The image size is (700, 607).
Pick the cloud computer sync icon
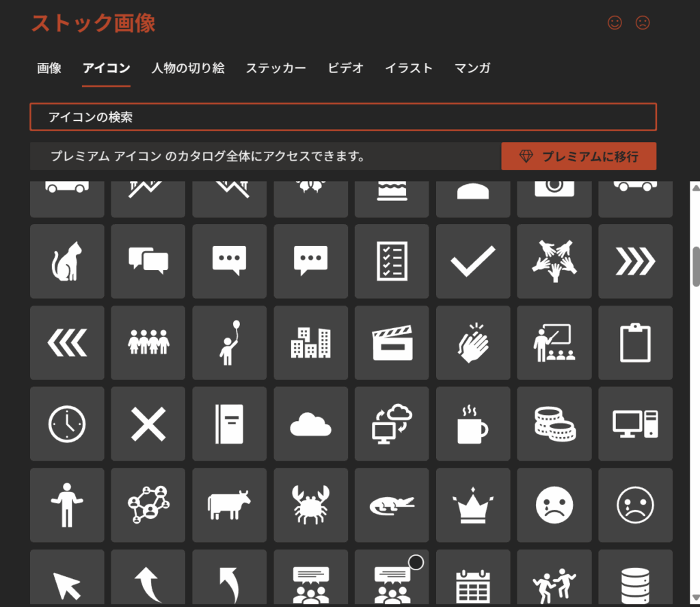coord(392,424)
